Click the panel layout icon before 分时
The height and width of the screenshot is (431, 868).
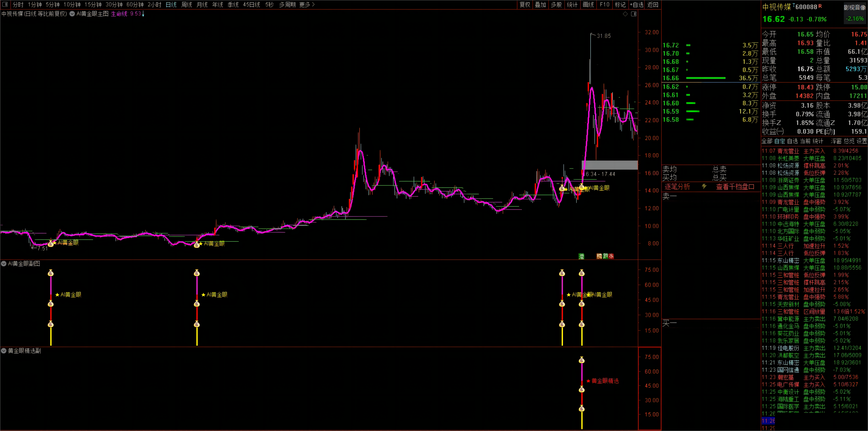point(5,5)
